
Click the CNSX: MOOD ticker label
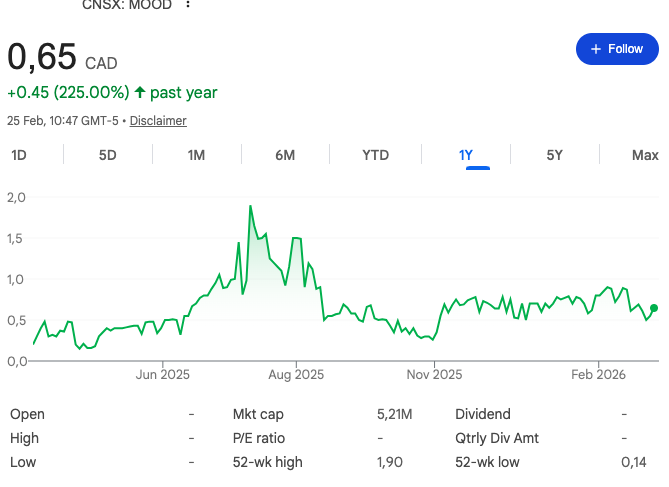[127, 5]
